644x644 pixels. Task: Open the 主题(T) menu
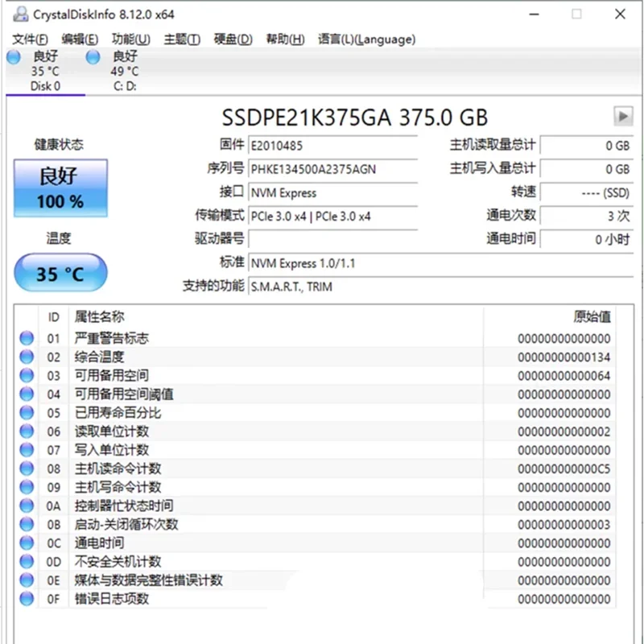tap(182, 39)
